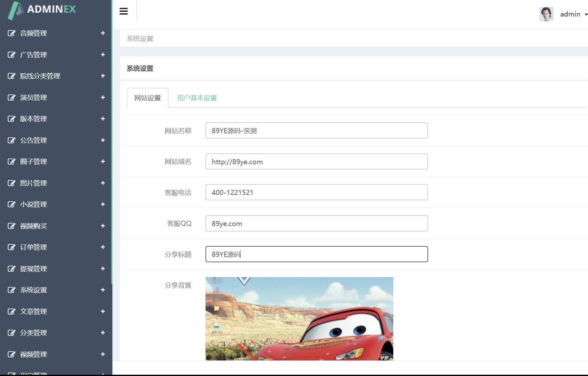Expand 订单管理 with its plus sign
The image size is (588, 376).
(103, 247)
